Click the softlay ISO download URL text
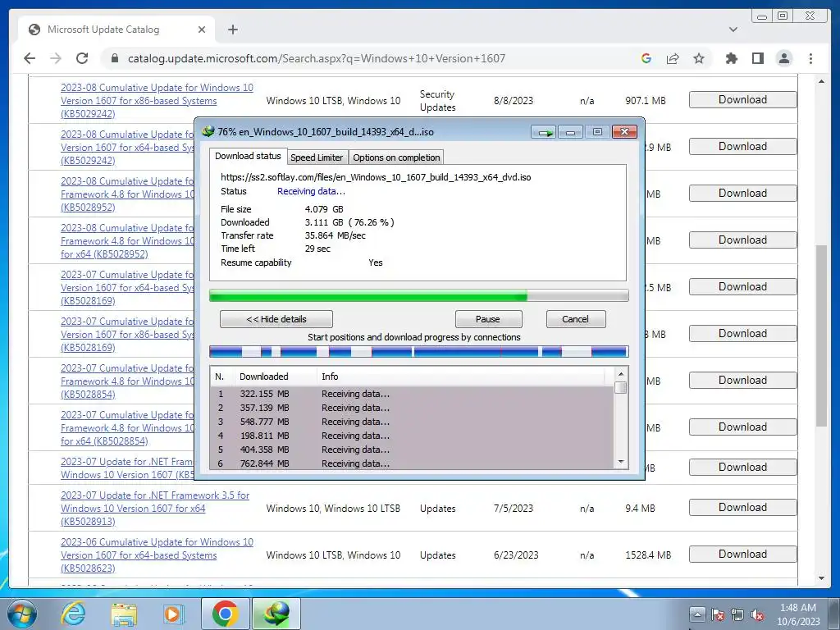This screenshot has height=630, width=840. (376, 177)
